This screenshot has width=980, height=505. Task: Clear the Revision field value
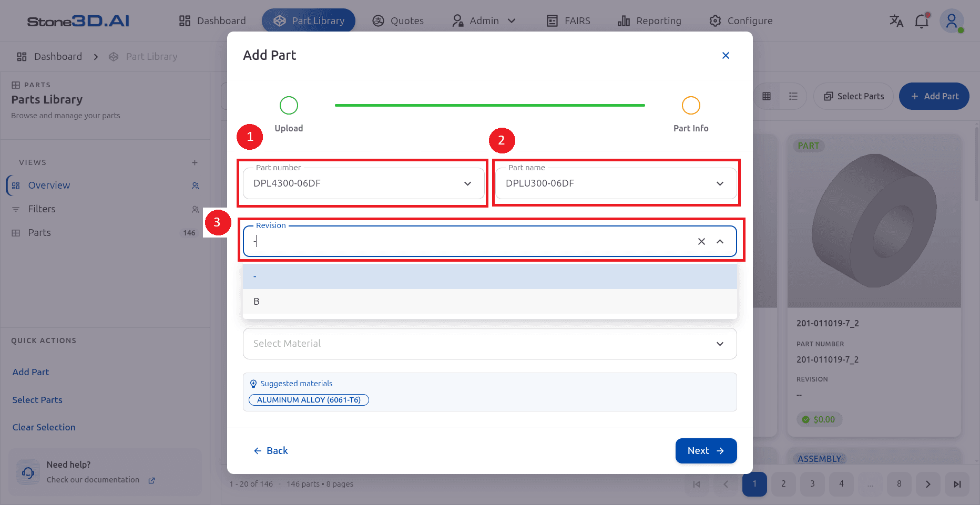click(x=701, y=241)
